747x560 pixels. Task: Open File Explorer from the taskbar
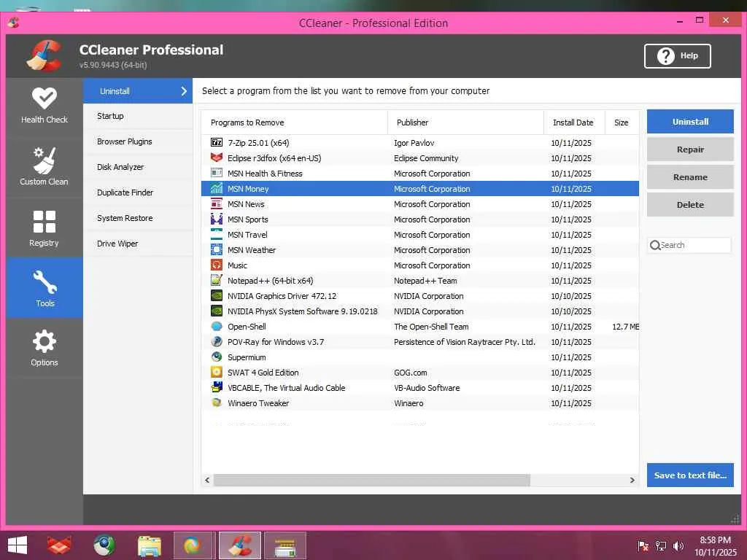[149, 545]
